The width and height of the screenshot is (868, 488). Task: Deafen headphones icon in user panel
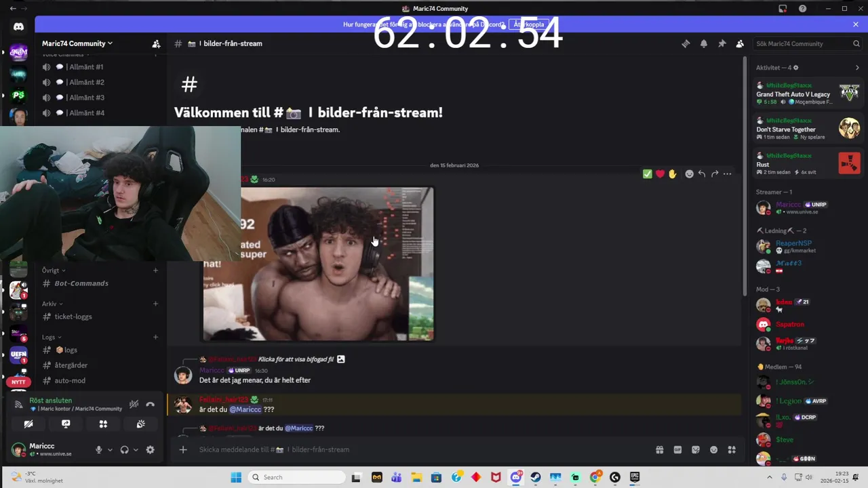point(124,450)
